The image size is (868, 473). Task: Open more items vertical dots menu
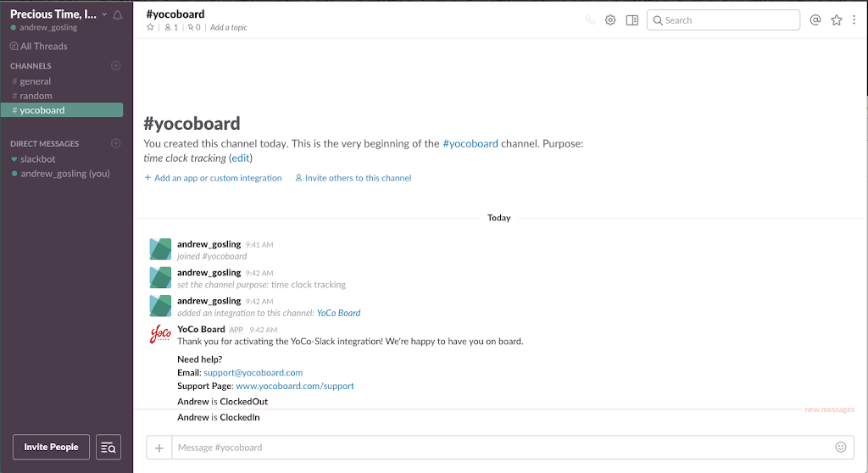(854, 20)
